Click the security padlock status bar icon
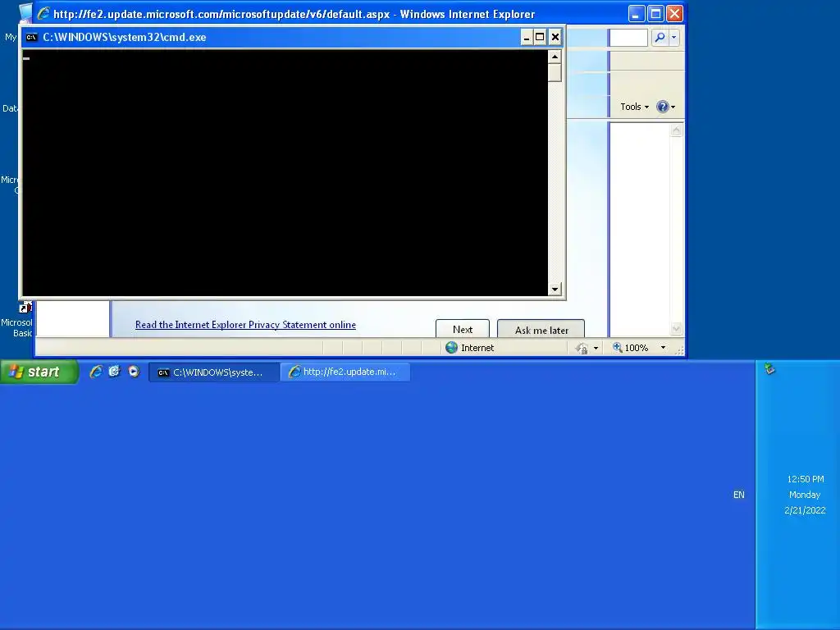Screen dimensions: 840x630 point(582,348)
